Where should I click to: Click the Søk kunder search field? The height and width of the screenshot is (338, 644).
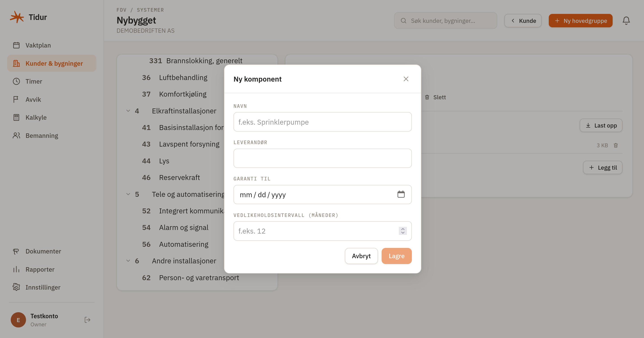445,20
